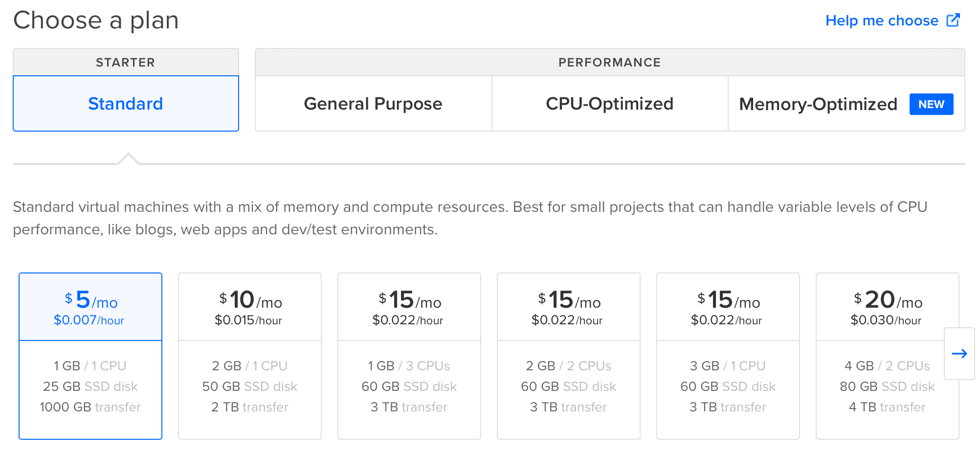Click the external link icon beside Help me choose
Viewport: 980px width, 452px height.
[953, 20]
